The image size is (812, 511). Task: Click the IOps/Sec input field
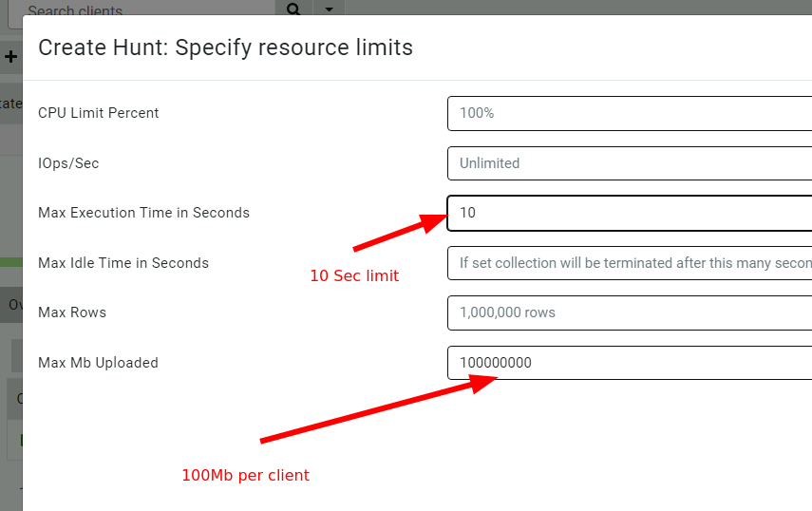click(x=630, y=163)
